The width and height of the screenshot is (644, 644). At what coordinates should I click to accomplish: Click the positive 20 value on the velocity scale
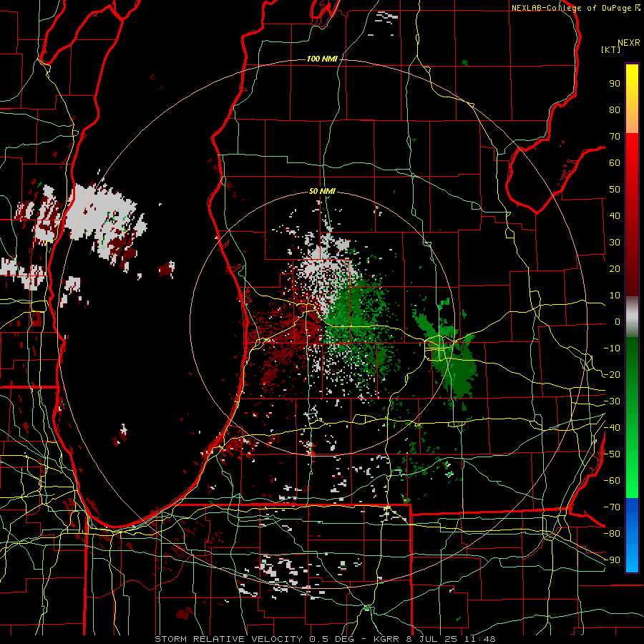615,268
